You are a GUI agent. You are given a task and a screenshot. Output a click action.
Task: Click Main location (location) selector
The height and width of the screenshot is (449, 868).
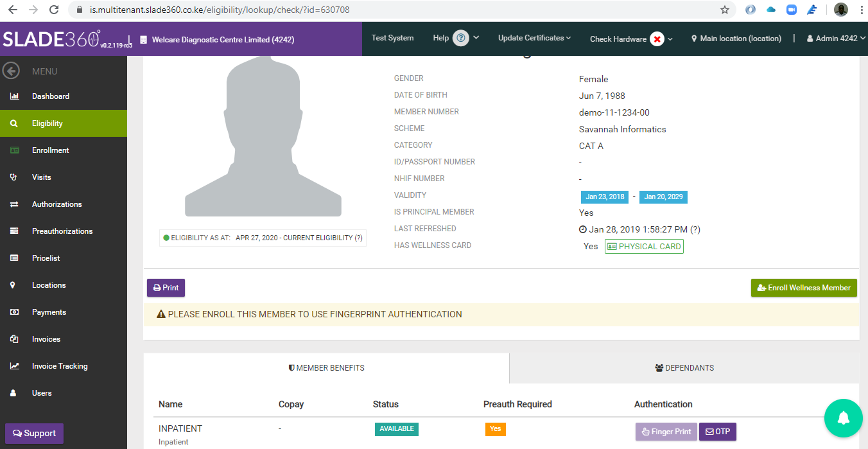coord(736,39)
